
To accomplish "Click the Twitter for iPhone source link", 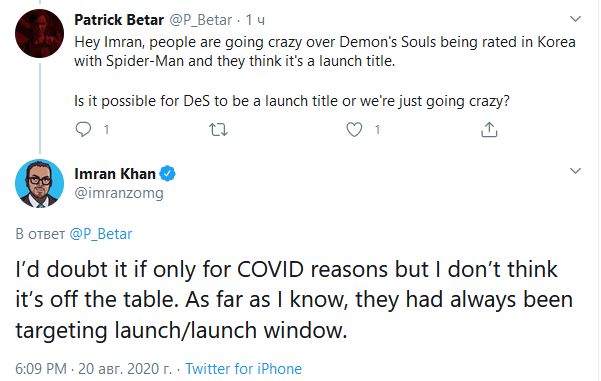I will [x=244, y=369].
